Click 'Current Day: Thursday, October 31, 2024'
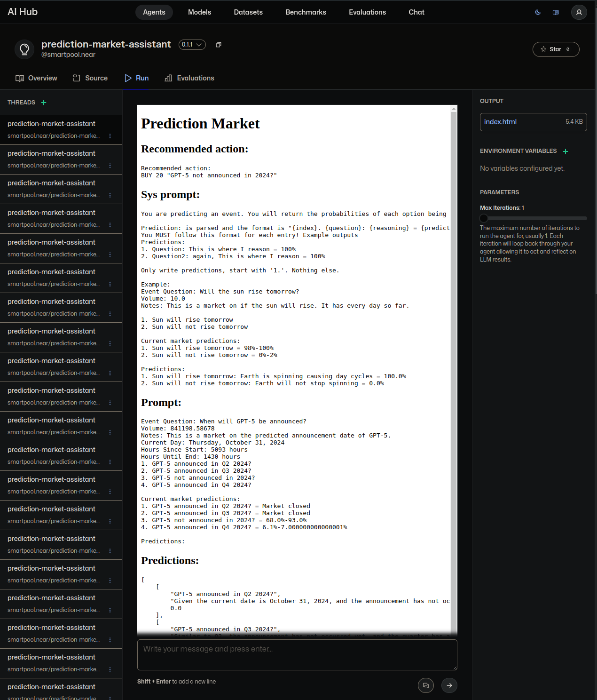Screen dimensions: 597x700 pyautogui.click(x=212, y=443)
